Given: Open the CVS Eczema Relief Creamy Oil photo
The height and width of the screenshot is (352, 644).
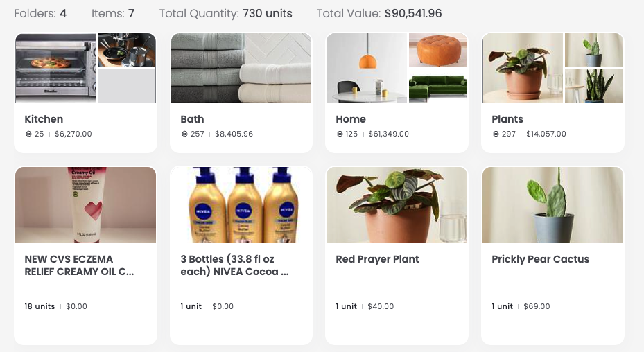Looking at the screenshot, I should (85, 204).
